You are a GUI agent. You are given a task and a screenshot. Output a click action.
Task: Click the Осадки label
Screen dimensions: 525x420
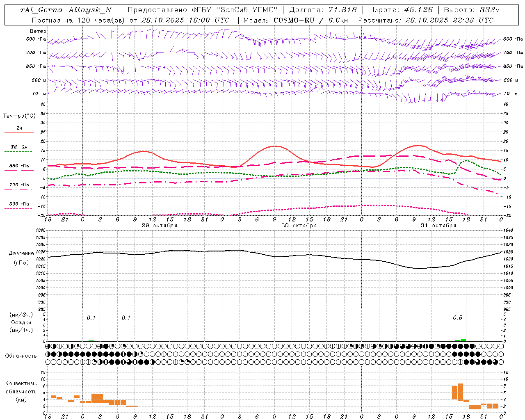coord(21,322)
